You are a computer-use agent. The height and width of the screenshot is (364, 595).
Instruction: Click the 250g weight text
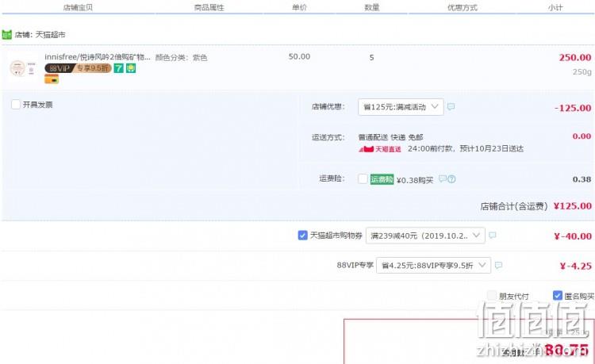(x=582, y=71)
